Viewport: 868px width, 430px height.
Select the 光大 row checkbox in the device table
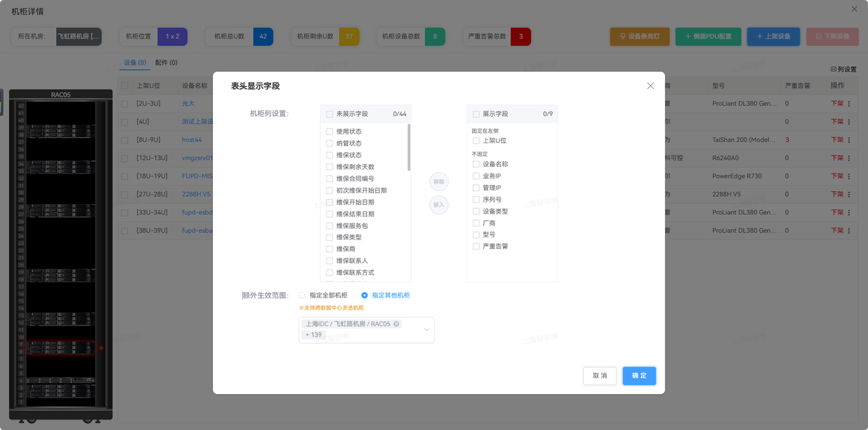(124, 104)
